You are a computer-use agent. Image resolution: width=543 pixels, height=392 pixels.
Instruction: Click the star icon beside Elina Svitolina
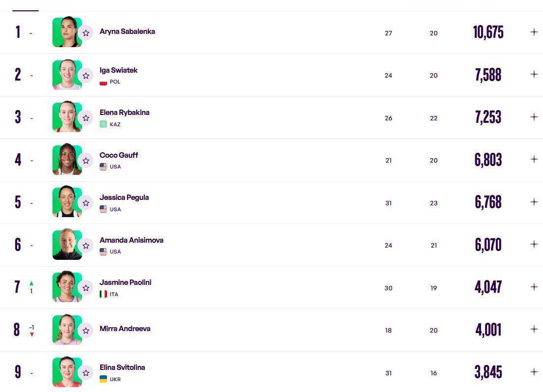(x=86, y=373)
